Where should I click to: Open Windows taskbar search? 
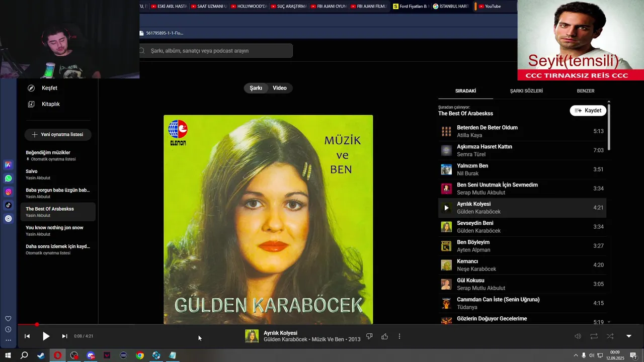tap(24, 355)
